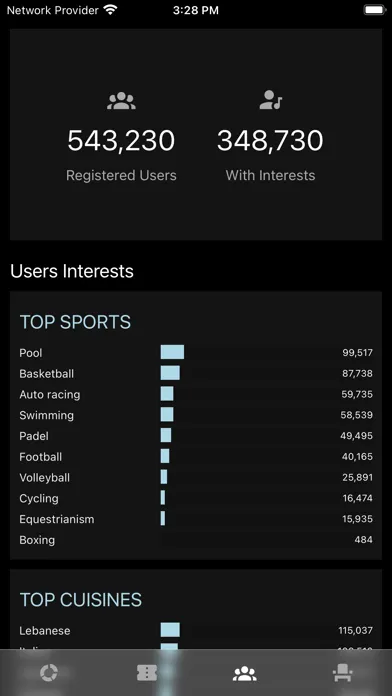
Task: Tap the Wi-Fi status icon
Action: coord(110,10)
